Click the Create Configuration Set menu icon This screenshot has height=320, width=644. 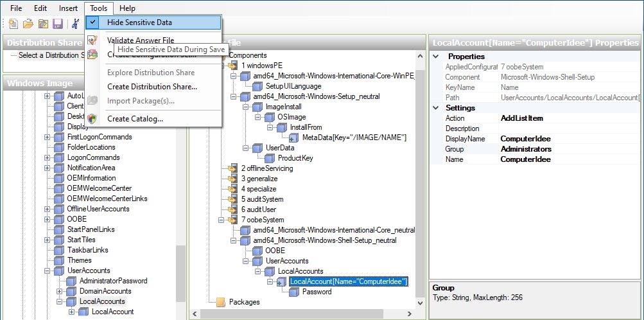[92, 54]
